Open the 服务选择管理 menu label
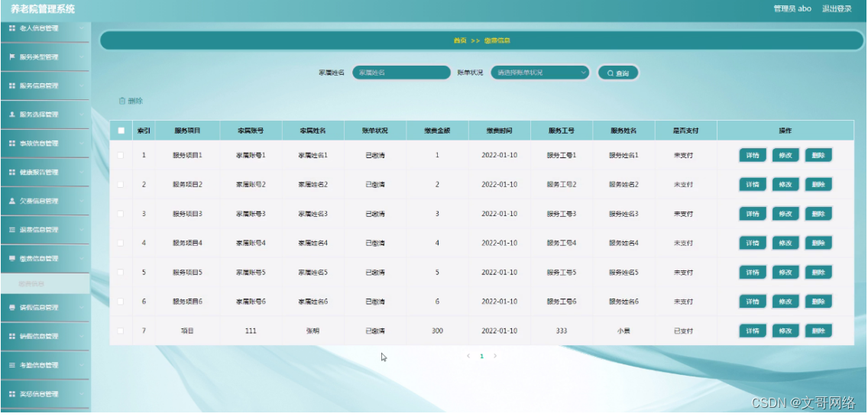 pyautogui.click(x=39, y=115)
